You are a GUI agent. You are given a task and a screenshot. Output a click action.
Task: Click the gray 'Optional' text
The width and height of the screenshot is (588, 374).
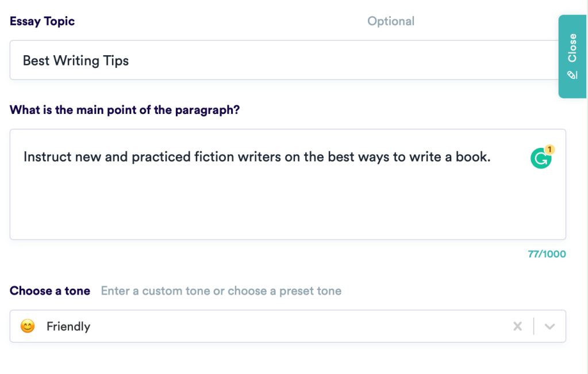pyautogui.click(x=391, y=21)
